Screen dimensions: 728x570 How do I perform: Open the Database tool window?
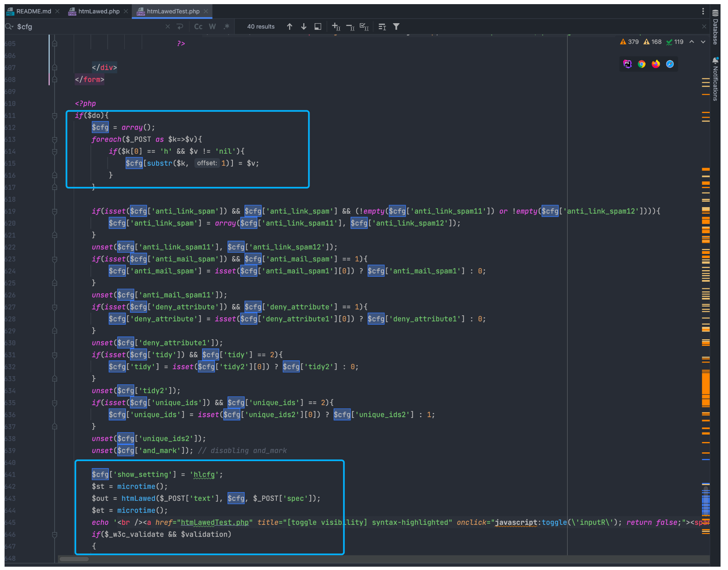tap(715, 27)
